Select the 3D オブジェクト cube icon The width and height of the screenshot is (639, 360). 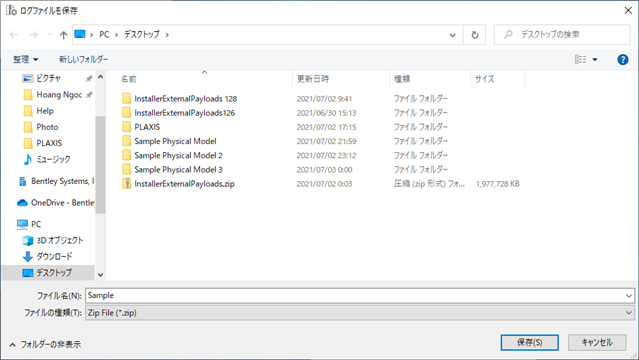click(27, 241)
